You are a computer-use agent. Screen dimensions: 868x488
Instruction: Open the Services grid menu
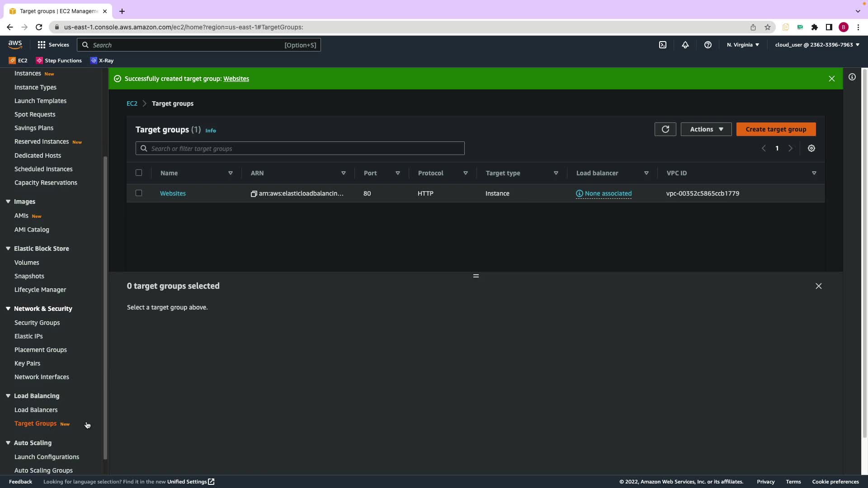pyautogui.click(x=42, y=45)
